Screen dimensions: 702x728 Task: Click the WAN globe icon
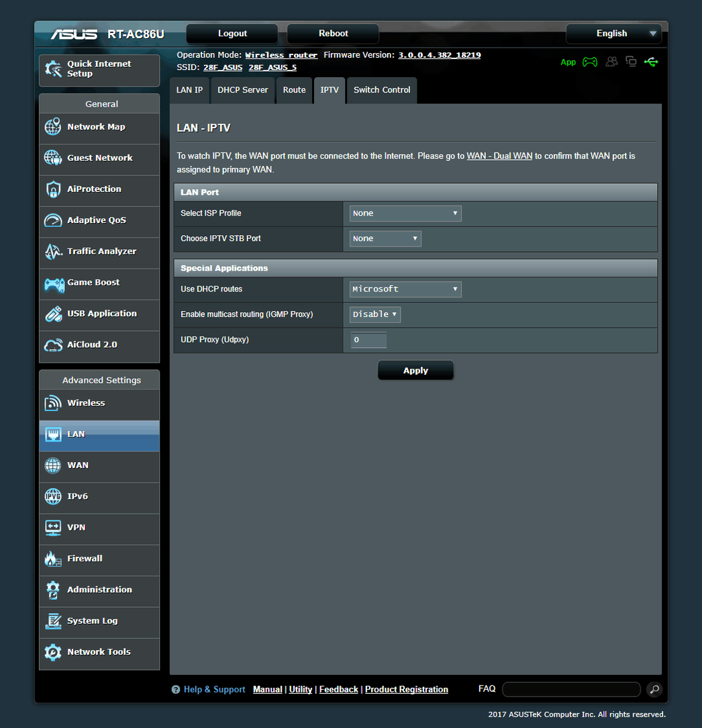(x=53, y=465)
